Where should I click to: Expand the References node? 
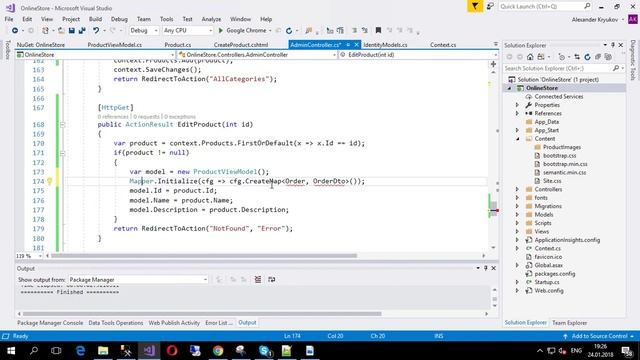517,113
